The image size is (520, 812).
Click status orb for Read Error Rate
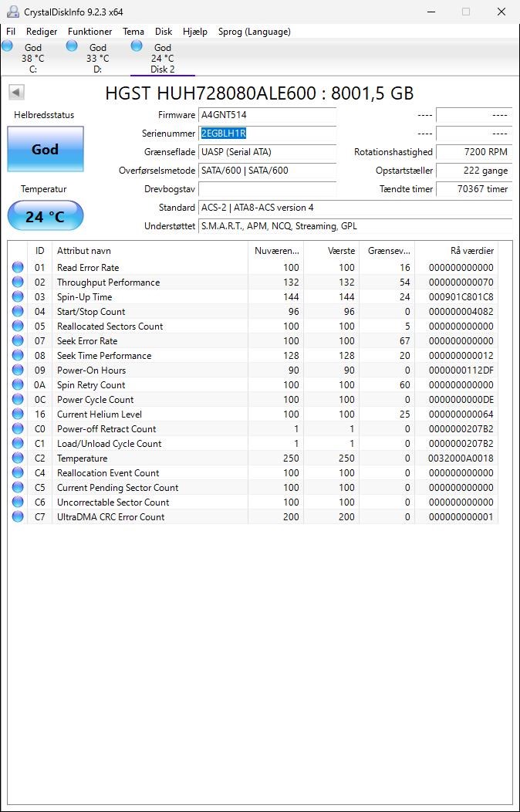click(18, 267)
